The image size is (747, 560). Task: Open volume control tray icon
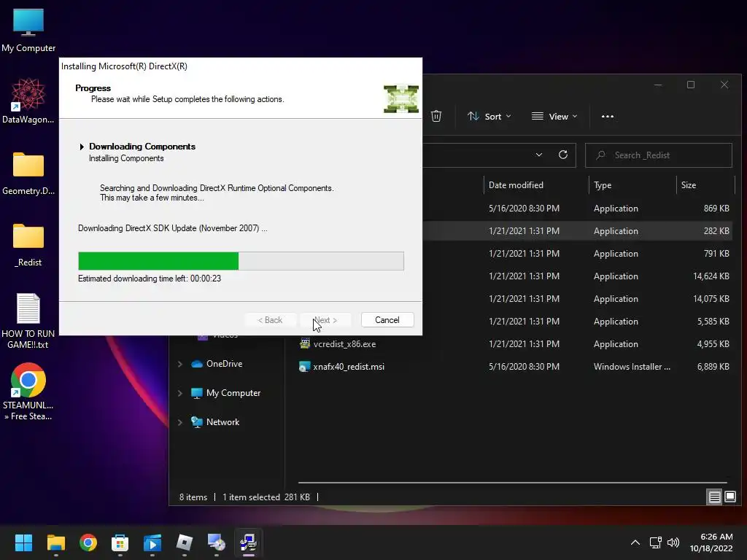673,542
